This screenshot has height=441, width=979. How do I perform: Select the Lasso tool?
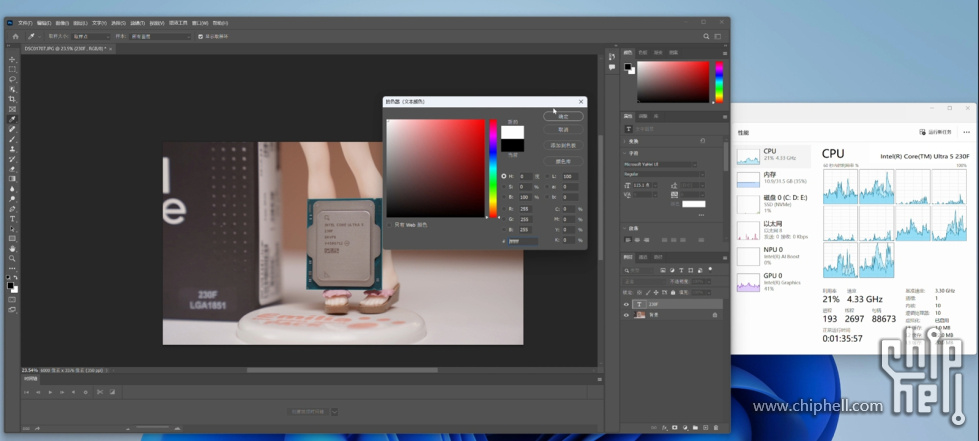[x=12, y=79]
